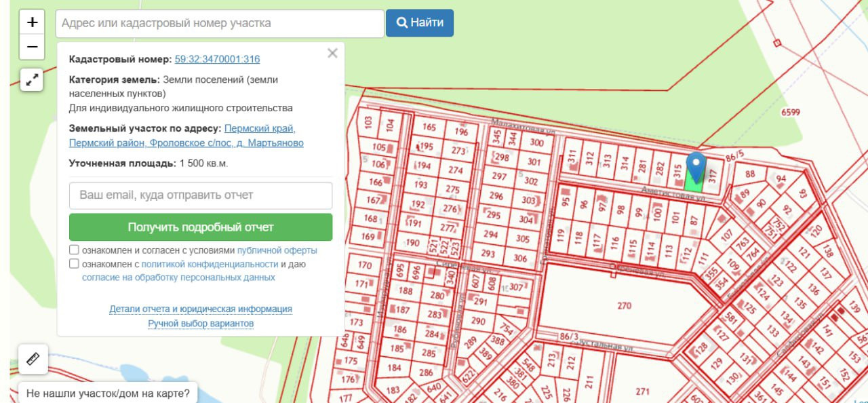Screen dimensions: 868x403
Task: Open Детали отчета и юридическая информация
Action: [x=201, y=309]
